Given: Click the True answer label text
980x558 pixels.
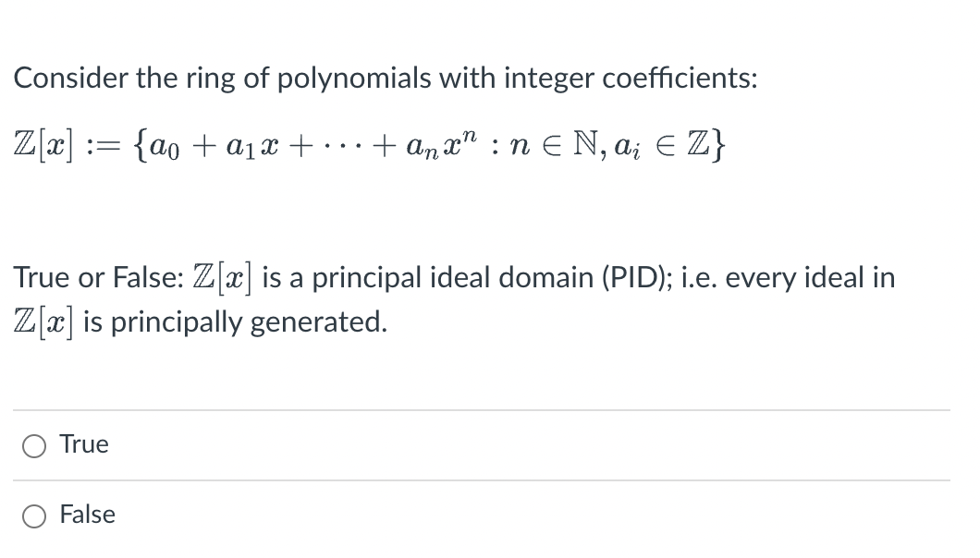Looking at the screenshot, I should click(83, 443).
